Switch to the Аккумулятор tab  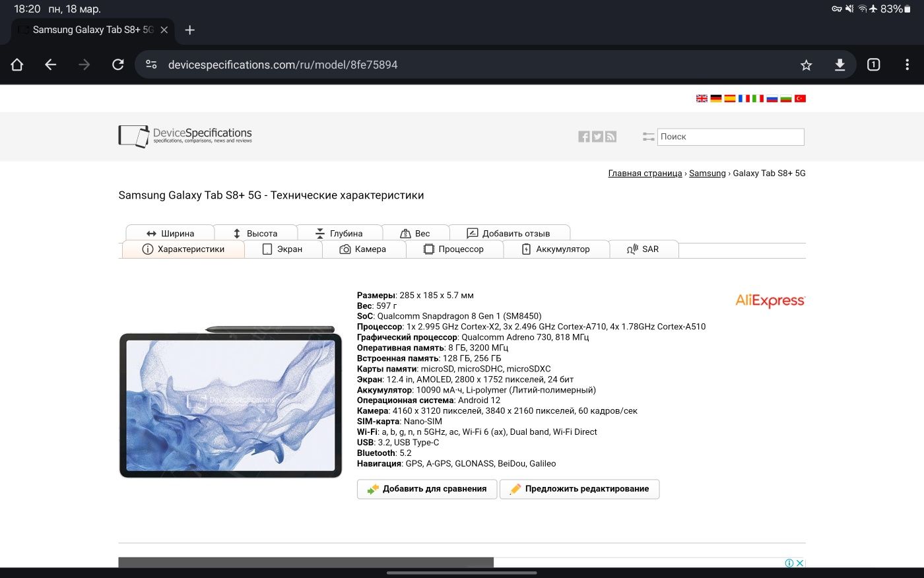[555, 249]
